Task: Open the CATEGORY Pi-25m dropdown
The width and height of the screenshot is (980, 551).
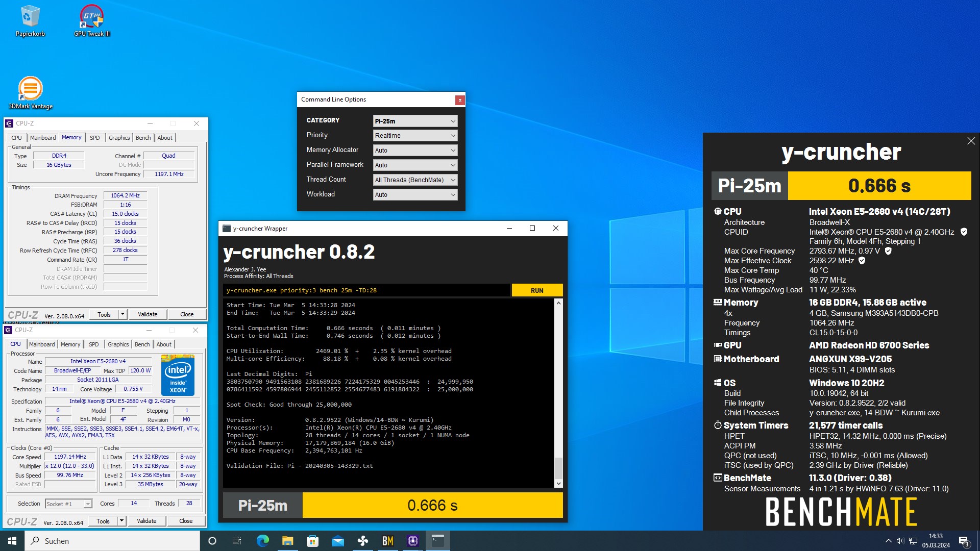Action: point(415,121)
